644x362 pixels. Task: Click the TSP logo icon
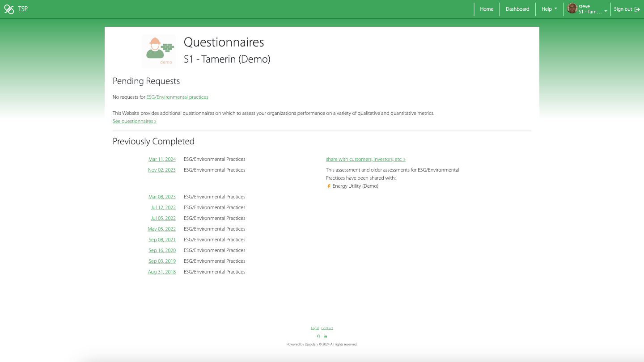pos(9,9)
